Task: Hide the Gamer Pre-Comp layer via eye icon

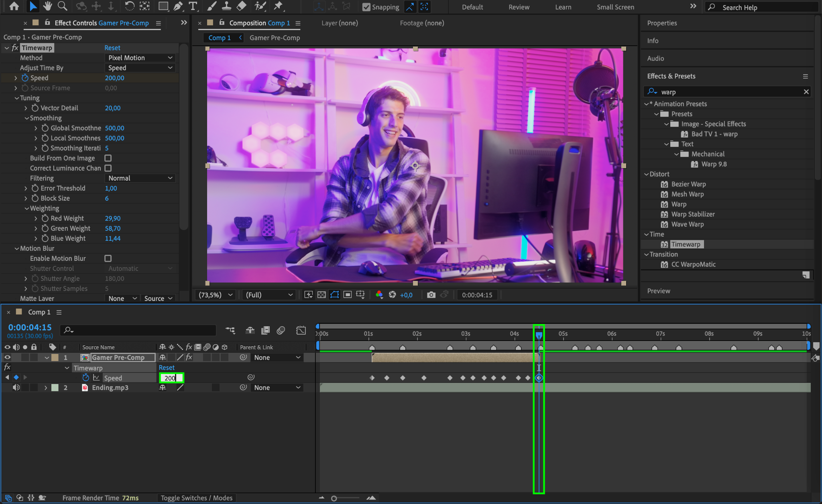Action: [x=7, y=358]
